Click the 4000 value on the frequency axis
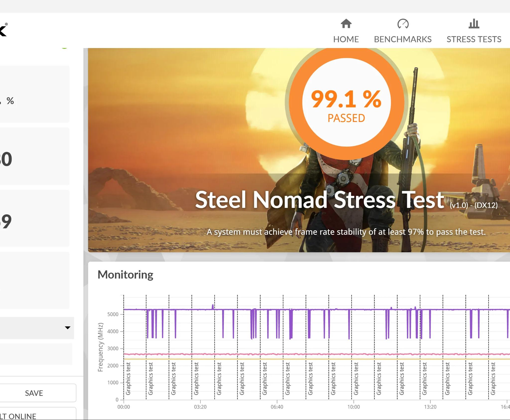The height and width of the screenshot is (420, 510). [x=113, y=331]
